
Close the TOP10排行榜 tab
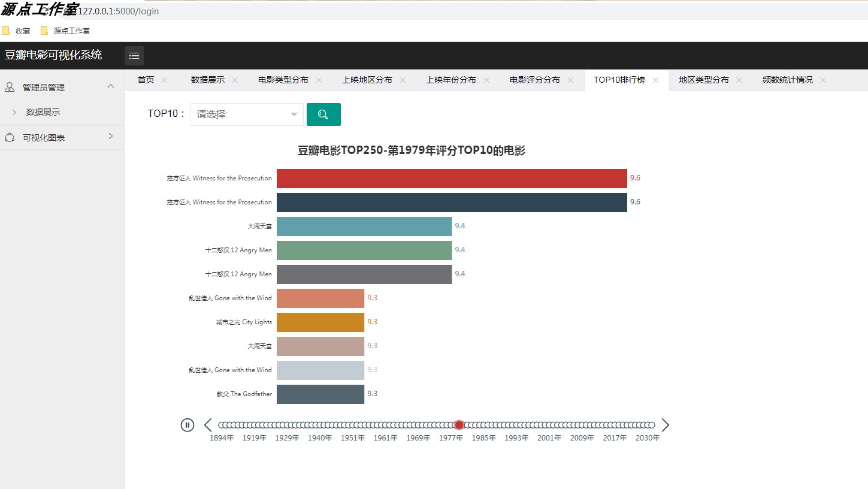point(655,80)
